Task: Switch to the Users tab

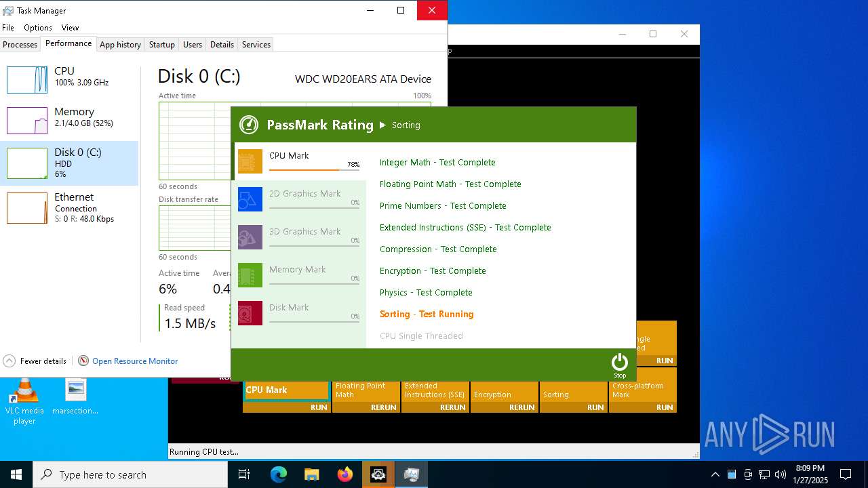Action: (x=193, y=45)
